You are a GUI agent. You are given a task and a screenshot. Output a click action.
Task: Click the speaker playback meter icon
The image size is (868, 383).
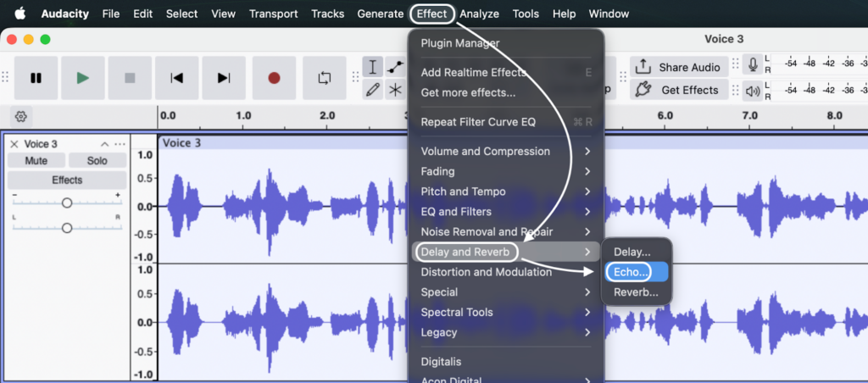753,90
